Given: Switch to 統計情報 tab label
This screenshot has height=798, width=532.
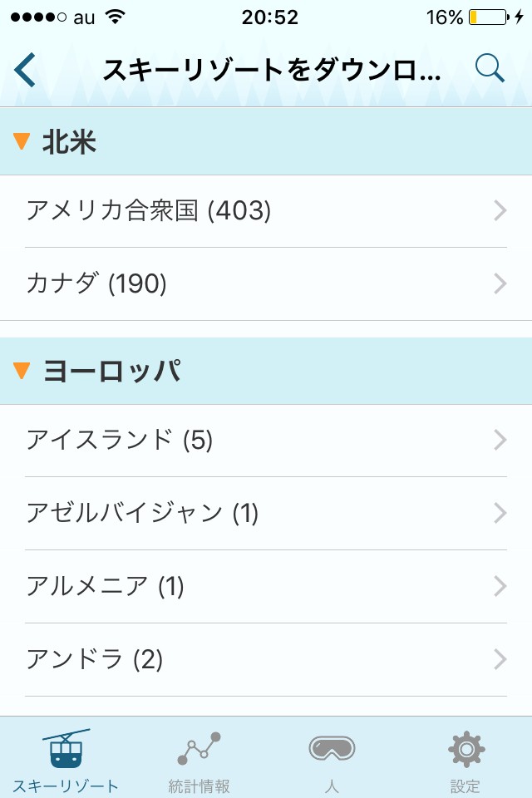Looking at the screenshot, I should pyautogui.click(x=199, y=786).
